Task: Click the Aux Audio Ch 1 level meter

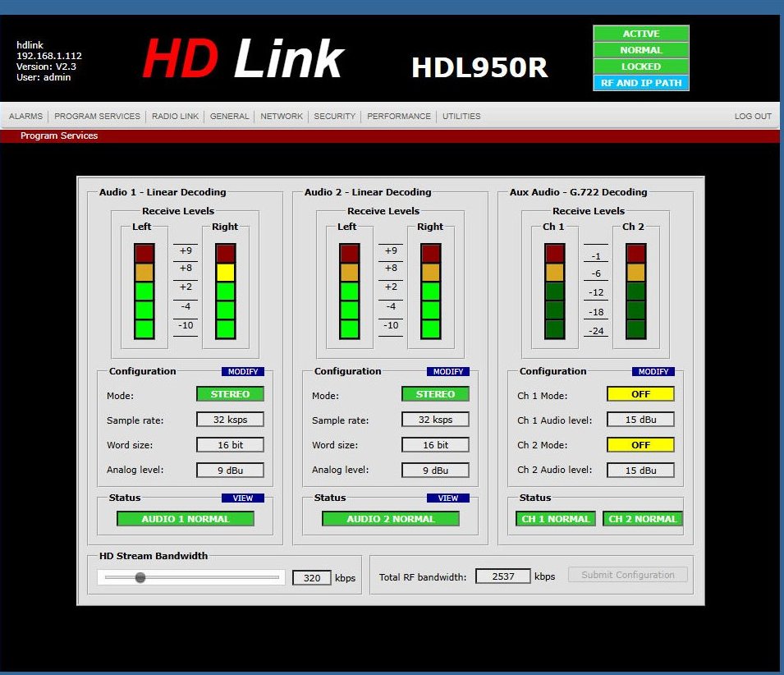Action: [x=554, y=292]
